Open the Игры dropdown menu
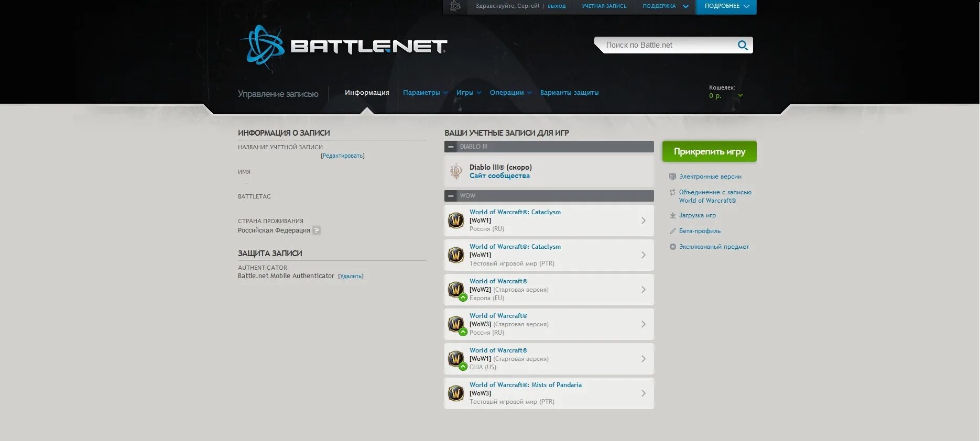The image size is (980, 441). (469, 93)
